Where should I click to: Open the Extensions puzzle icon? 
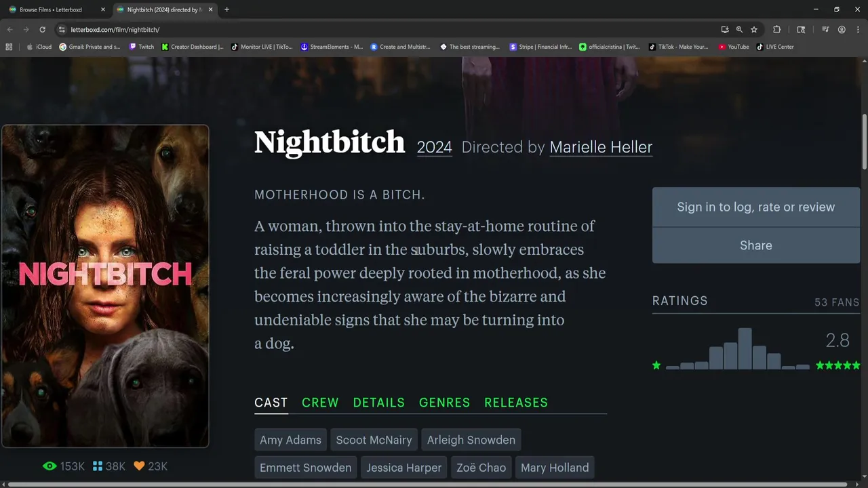coord(777,30)
